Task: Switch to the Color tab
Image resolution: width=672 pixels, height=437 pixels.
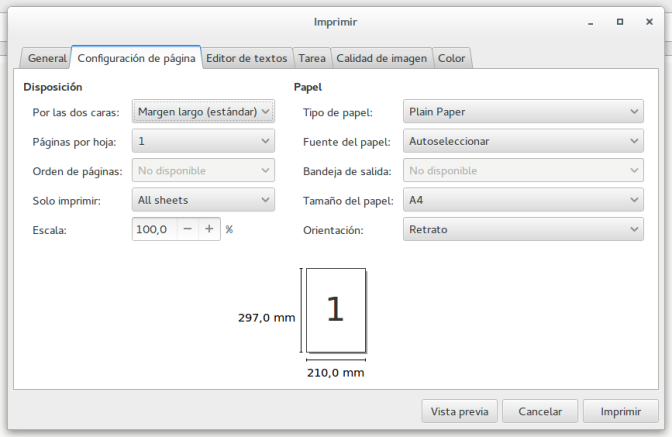Action: point(451,58)
